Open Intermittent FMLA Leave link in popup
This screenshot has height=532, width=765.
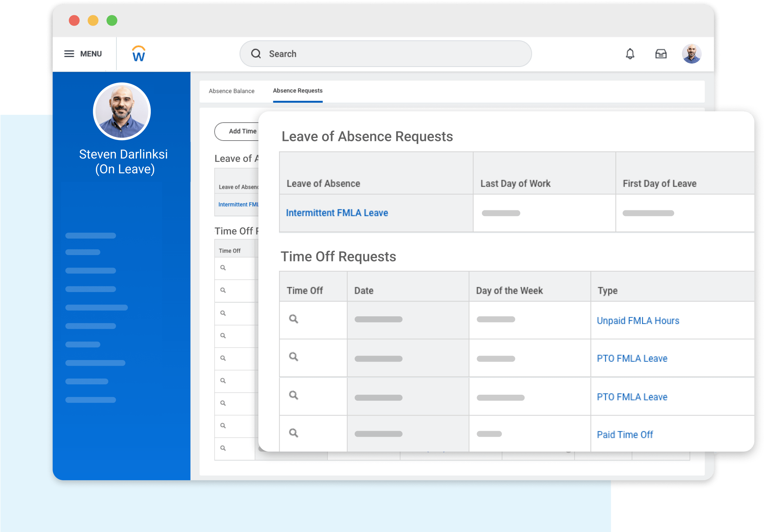tap(337, 213)
